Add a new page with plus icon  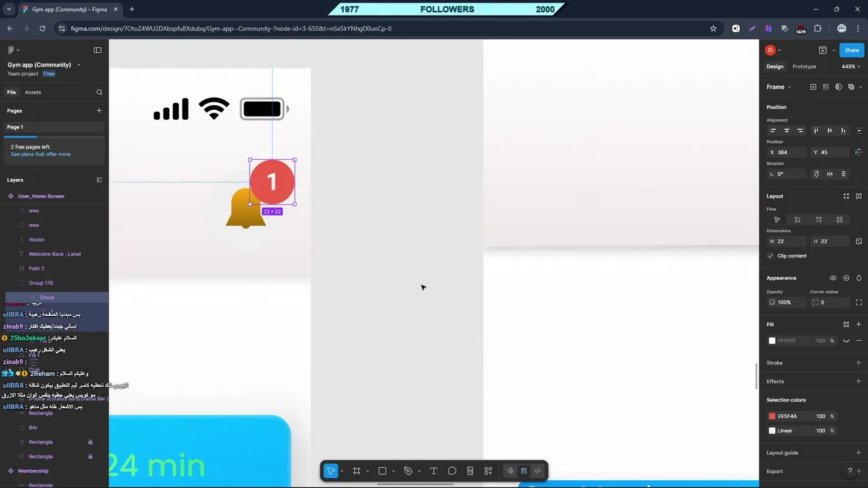click(99, 110)
